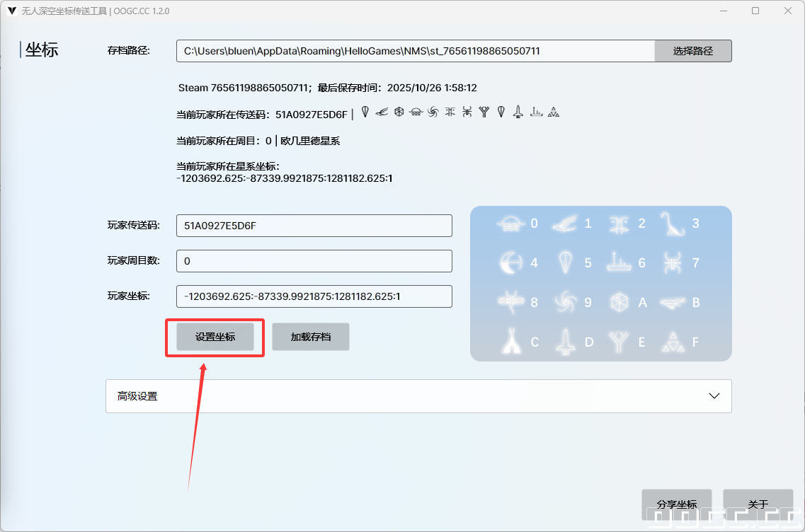805x532 pixels.
Task: Click the boat glyph numbered 6
Action: (618, 261)
